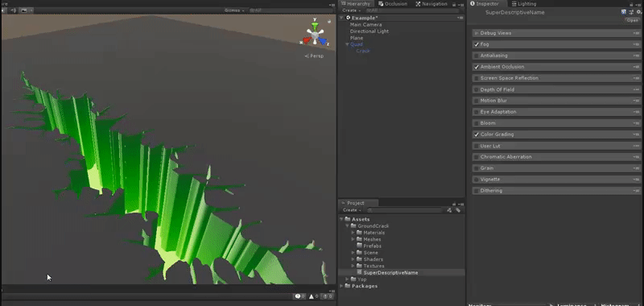Enable the Bloom checkbox
This screenshot has width=644, height=306.
tap(477, 123)
